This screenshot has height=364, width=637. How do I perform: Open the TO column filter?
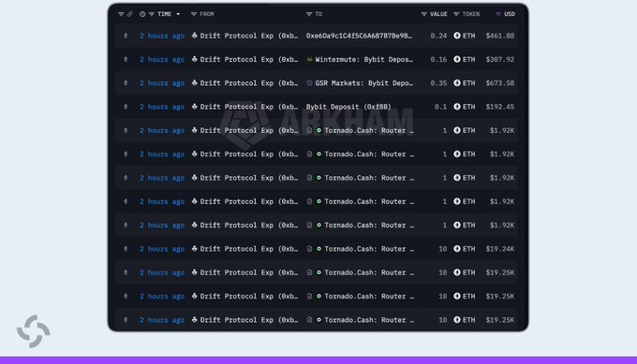click(309, 14)
